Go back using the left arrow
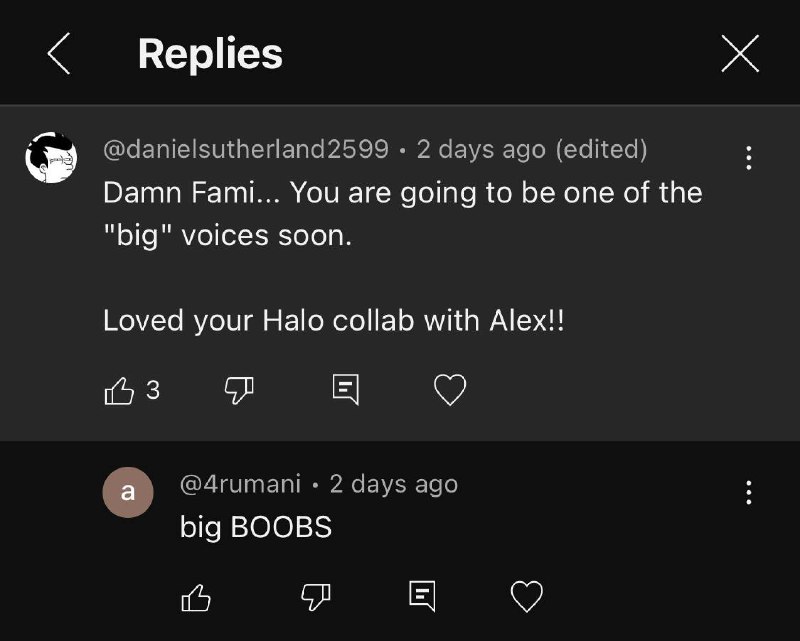800x641 pixels. 59,54
